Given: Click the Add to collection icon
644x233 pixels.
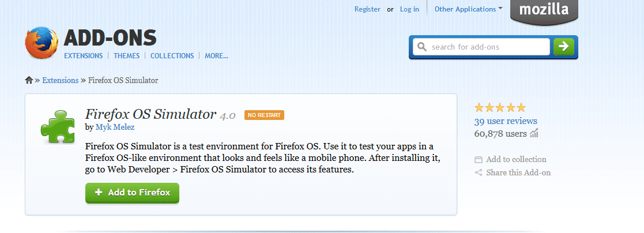Looking at the screenshot, I should [478, 159].
